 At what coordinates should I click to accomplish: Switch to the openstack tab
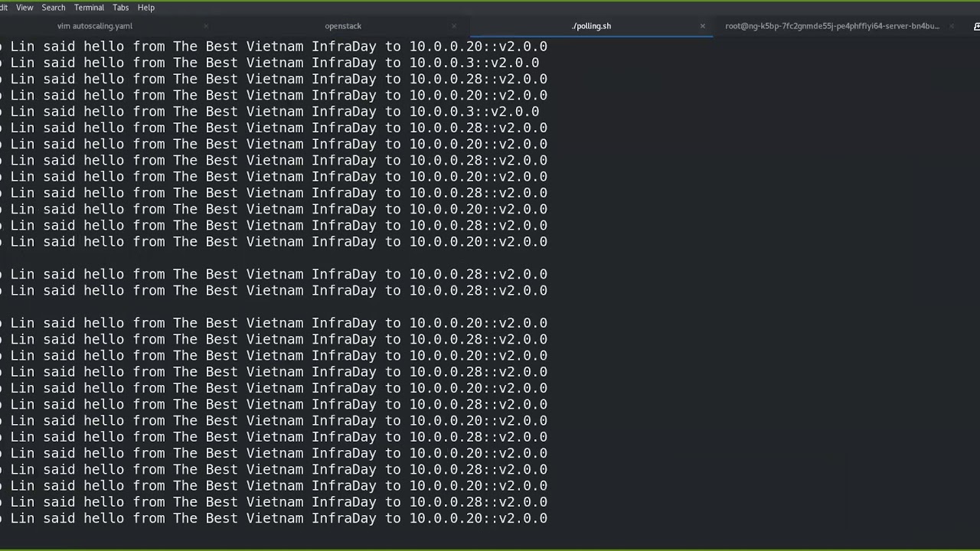pos(343,26)
